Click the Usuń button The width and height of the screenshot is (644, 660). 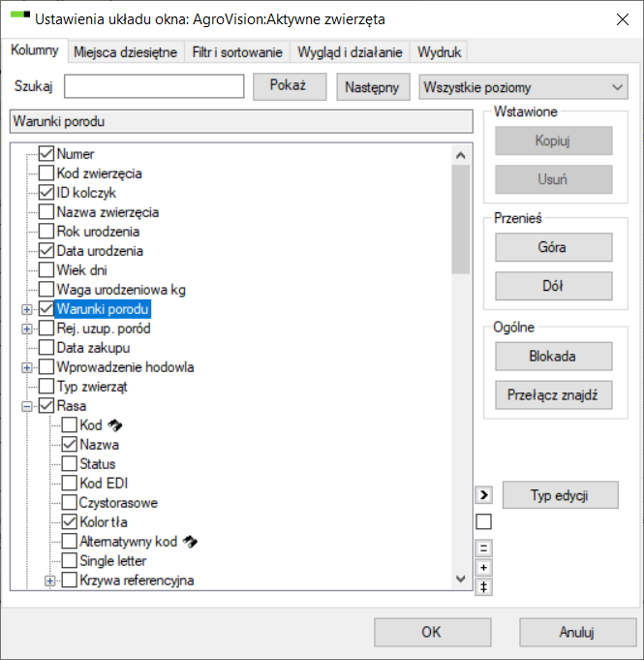click(554, 179)
